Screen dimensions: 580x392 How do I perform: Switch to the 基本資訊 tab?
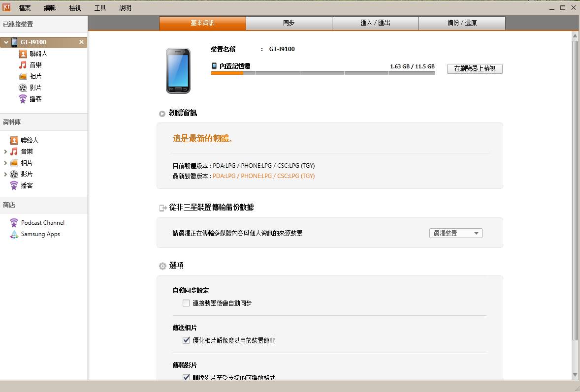[x=202, y=23]
